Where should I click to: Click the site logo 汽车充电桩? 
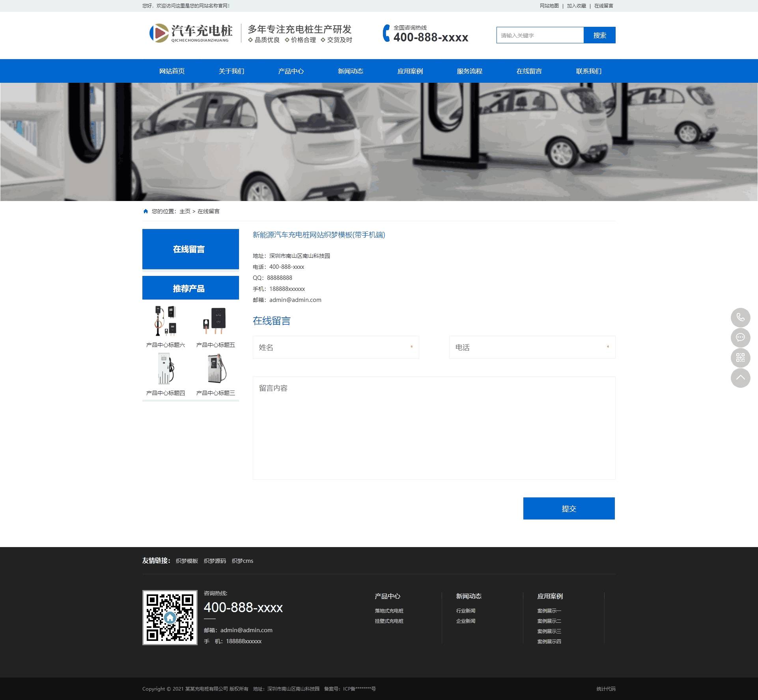coord(191,33)
